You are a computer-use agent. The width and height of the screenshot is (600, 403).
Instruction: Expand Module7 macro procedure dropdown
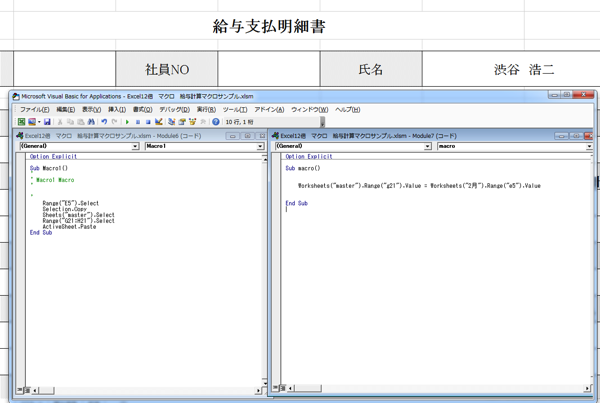click(x=589, y=146)
